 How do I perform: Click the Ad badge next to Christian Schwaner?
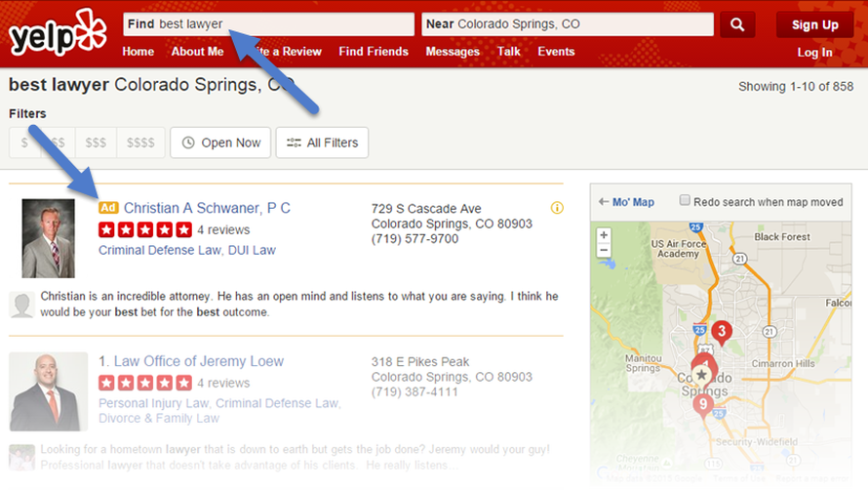click(x=108, y=208)
